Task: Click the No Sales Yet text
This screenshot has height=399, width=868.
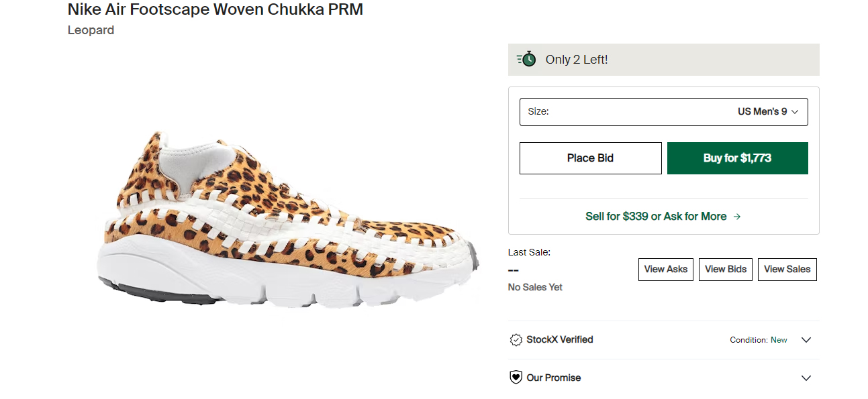Action: pos(535,287)
